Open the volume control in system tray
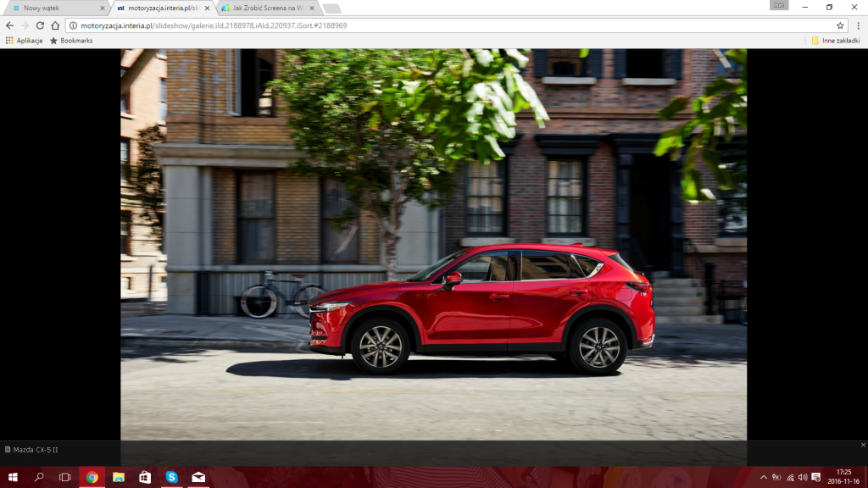 coord(803,477)
